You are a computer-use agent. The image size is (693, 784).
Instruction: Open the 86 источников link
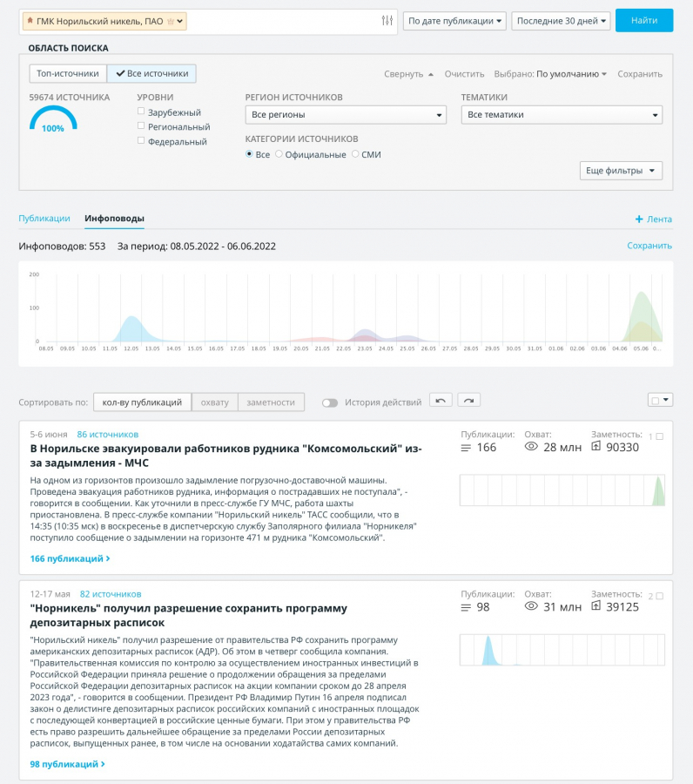coord(107,435)
